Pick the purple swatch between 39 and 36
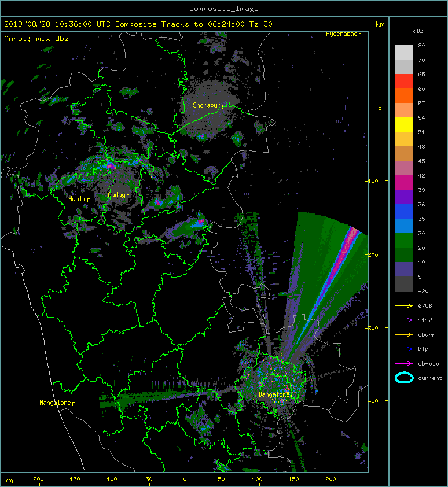This screenshot has height=487, width=448. tap(404, 197)
